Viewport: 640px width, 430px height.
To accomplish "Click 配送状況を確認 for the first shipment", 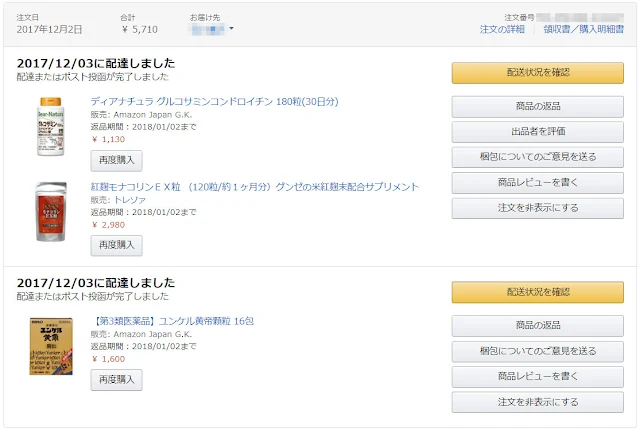I will [537, 73].
